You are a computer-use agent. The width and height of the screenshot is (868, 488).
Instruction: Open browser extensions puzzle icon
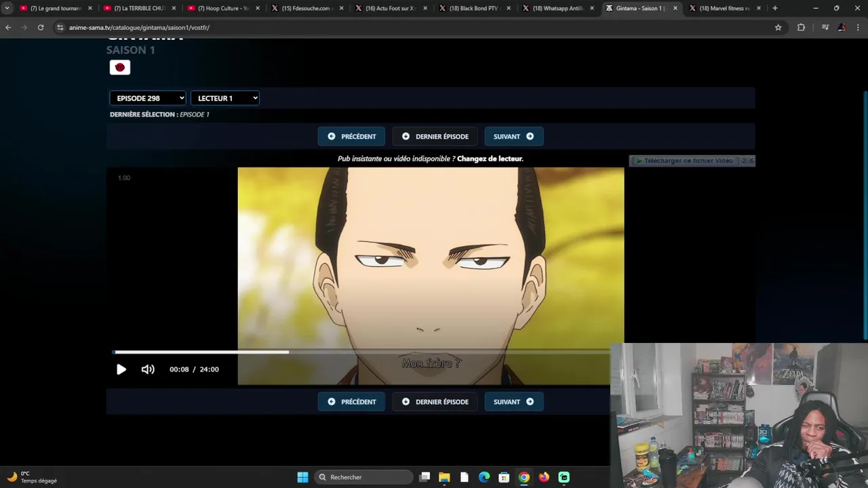click(801, 27)
